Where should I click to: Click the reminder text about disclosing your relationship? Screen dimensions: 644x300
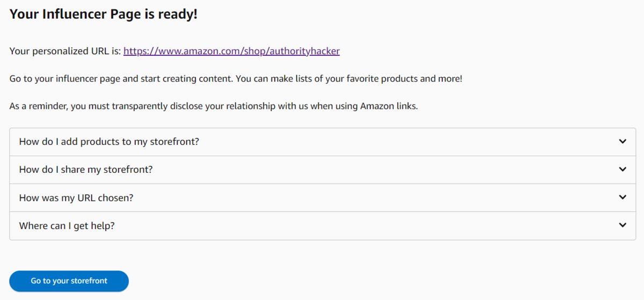(x=213, y=106)
